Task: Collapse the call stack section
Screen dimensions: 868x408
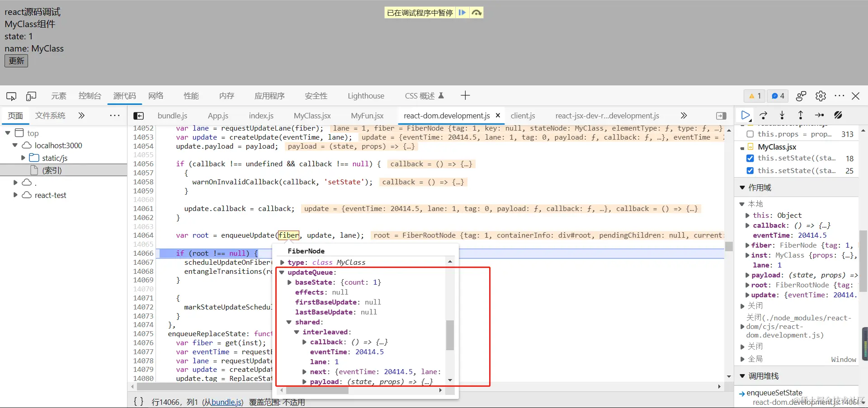Action: (x=742, y=375)
